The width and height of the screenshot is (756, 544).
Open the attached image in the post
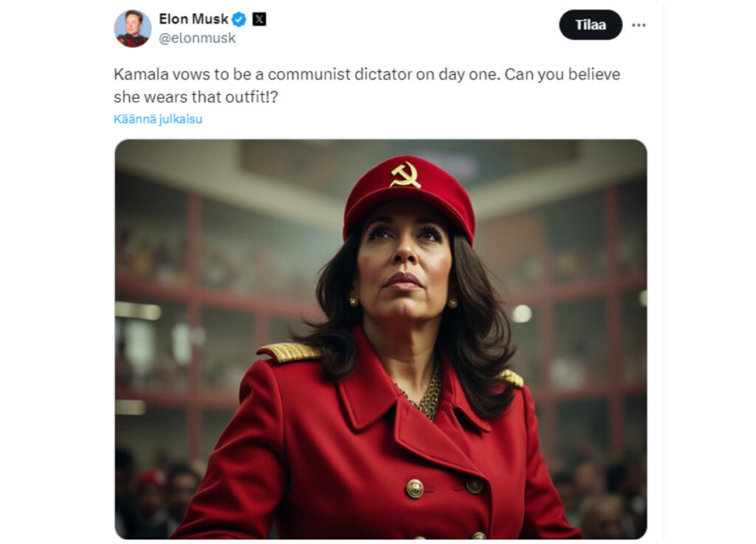[381, 340]
